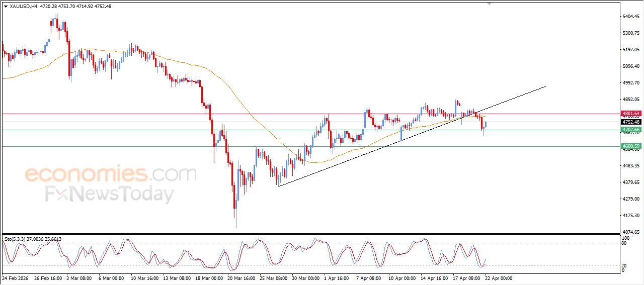Image resolution: width=644 pixels, height=285 pixels.
Task: Click the 10 Mar 16:00 date label
Action: tap(144, 277)
